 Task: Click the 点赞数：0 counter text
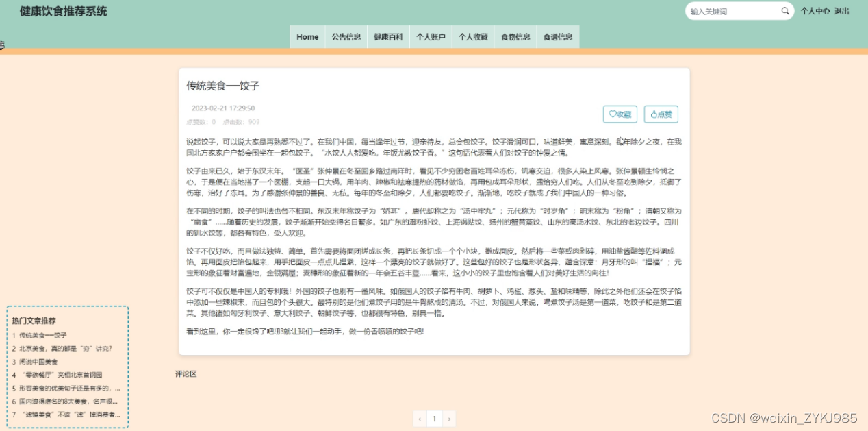pyautogui.click(x=201, y=122)
